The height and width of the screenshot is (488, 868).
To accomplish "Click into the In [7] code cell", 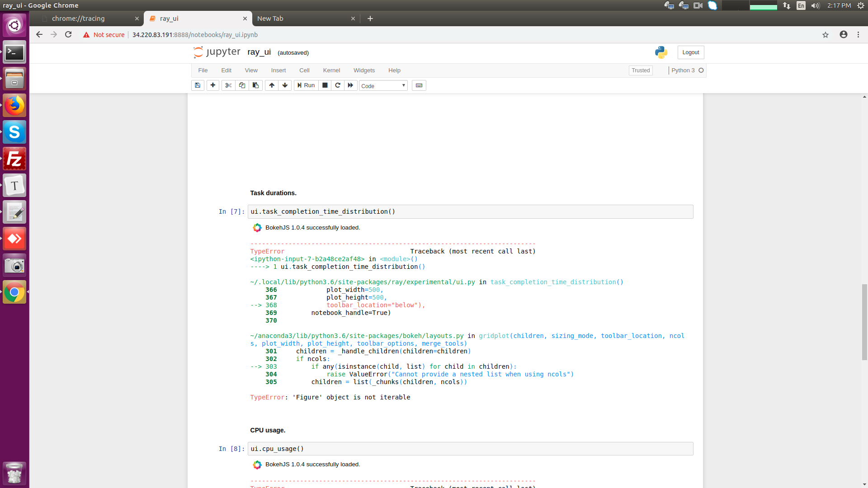I will (x=470, y=211).
